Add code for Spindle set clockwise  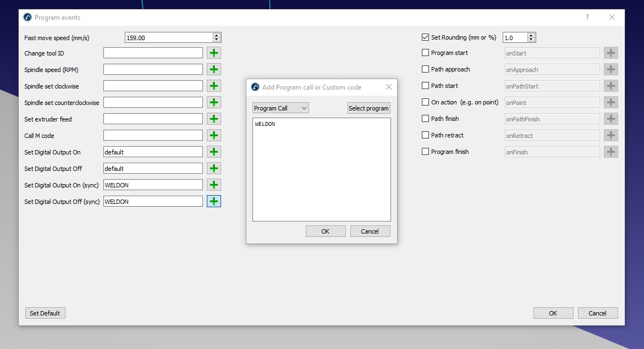tap(213, 86)
